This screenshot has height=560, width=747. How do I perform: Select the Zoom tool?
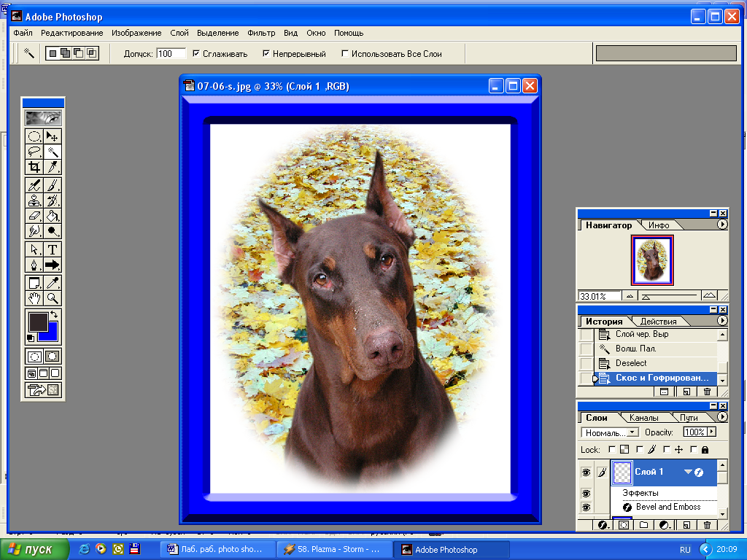(x=53, y=298)
